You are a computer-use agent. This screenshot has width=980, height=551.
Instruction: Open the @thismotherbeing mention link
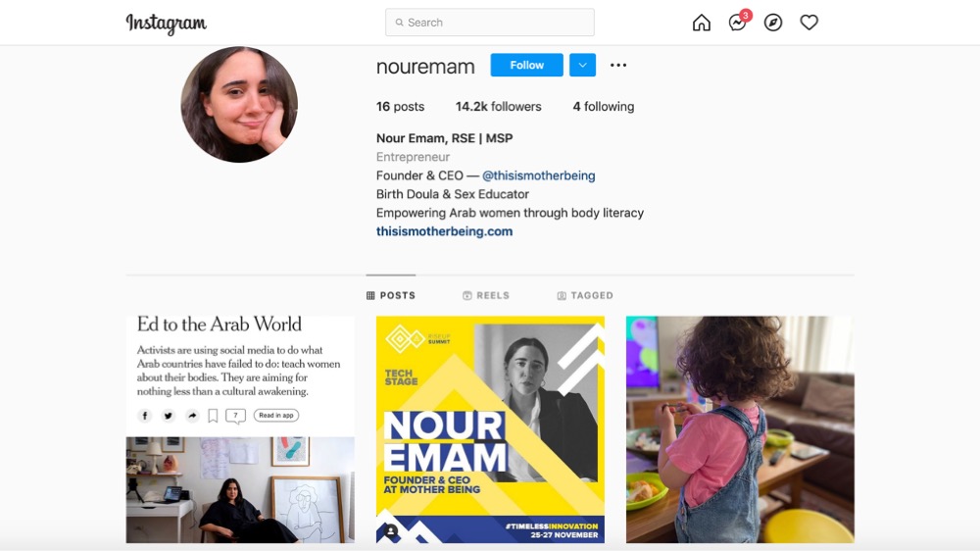[x=538, y=175]
